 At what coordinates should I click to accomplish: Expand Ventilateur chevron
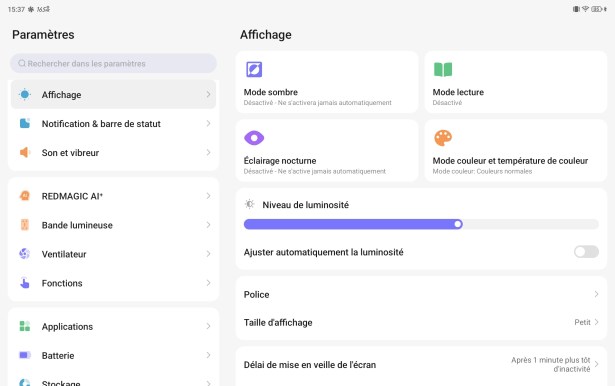(208, 254)
